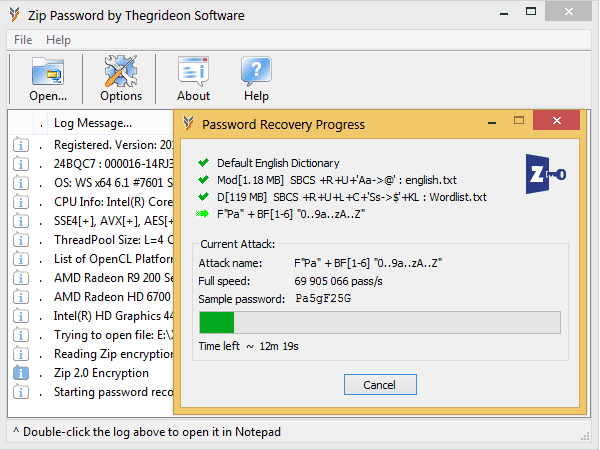The image size is (600, 450).
Task: Maximize the main Zip Password window
Action: [531, 11]
